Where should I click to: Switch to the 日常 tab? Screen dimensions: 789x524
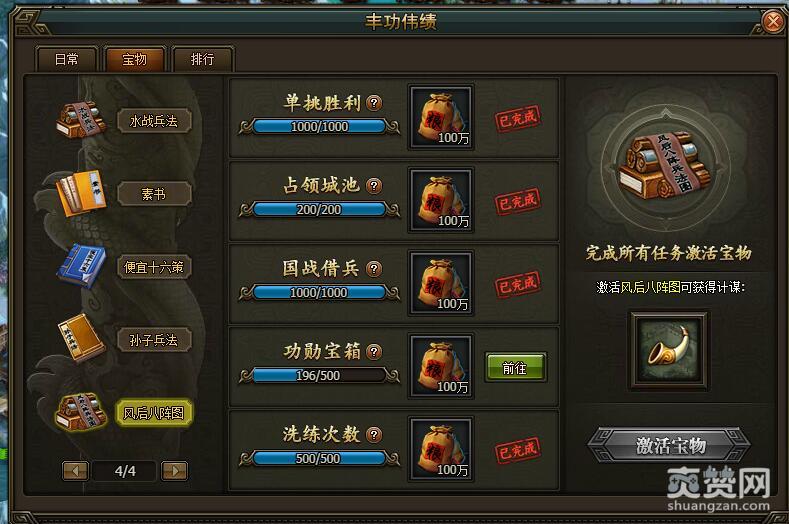(x=66, y=59)
